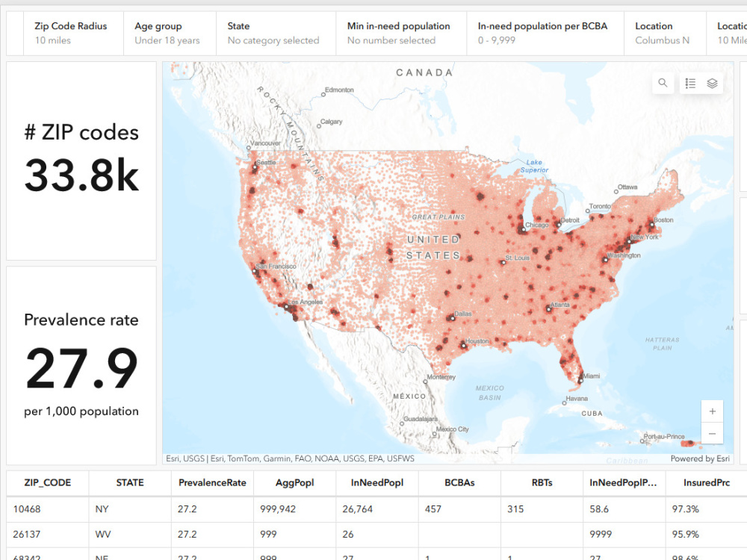The image size is (747, 560).
Task: Sort by BCBAs column header
Action: 459,483
